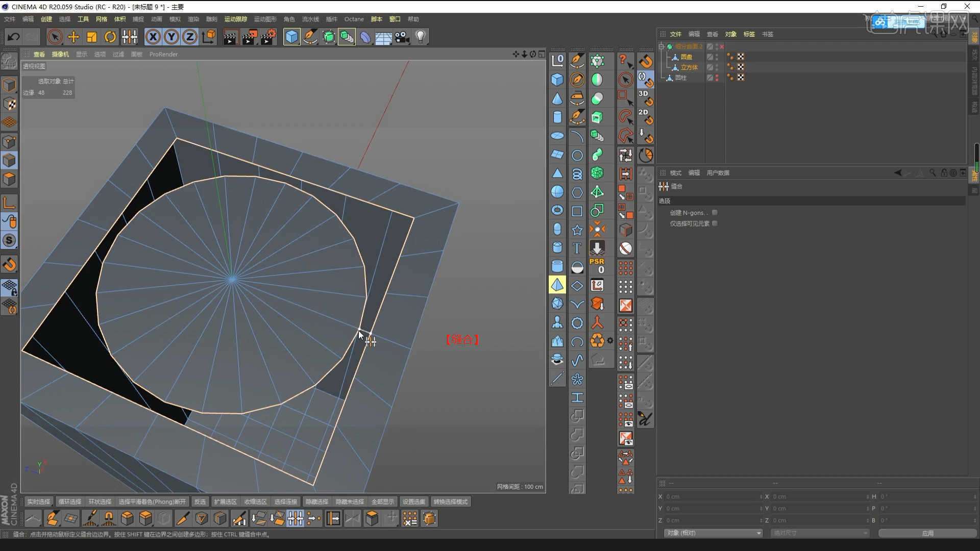Select the Mirror tool icon in bottom toolbar

352,518
